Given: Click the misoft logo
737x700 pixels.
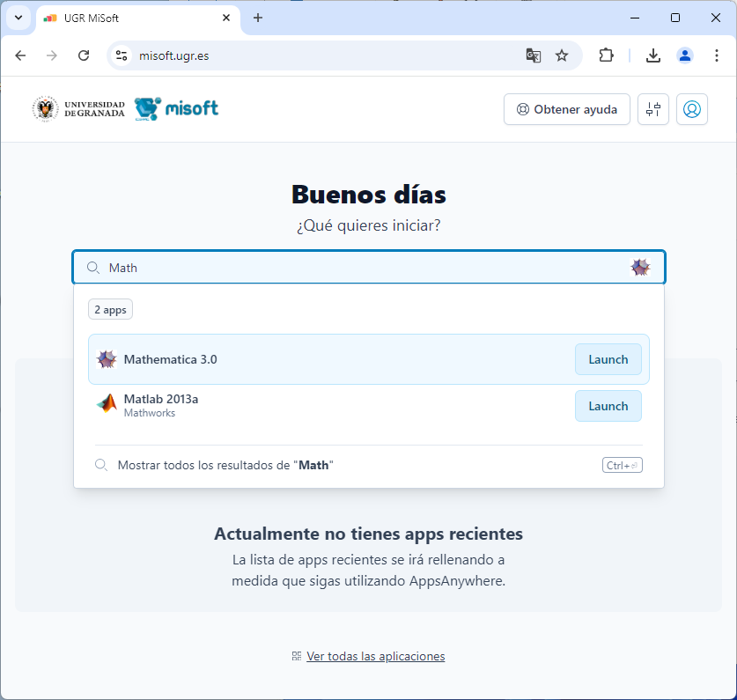Looking at the screenshot, I should [176, 108].
